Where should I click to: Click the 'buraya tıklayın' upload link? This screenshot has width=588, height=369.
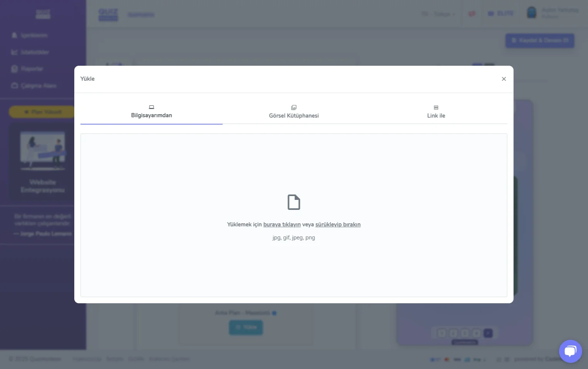coord(282,224)
